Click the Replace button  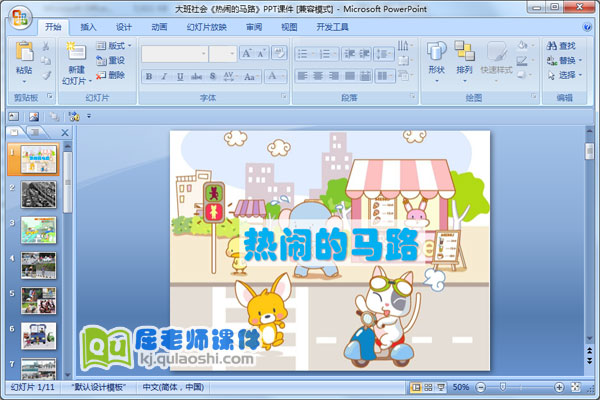564,60
